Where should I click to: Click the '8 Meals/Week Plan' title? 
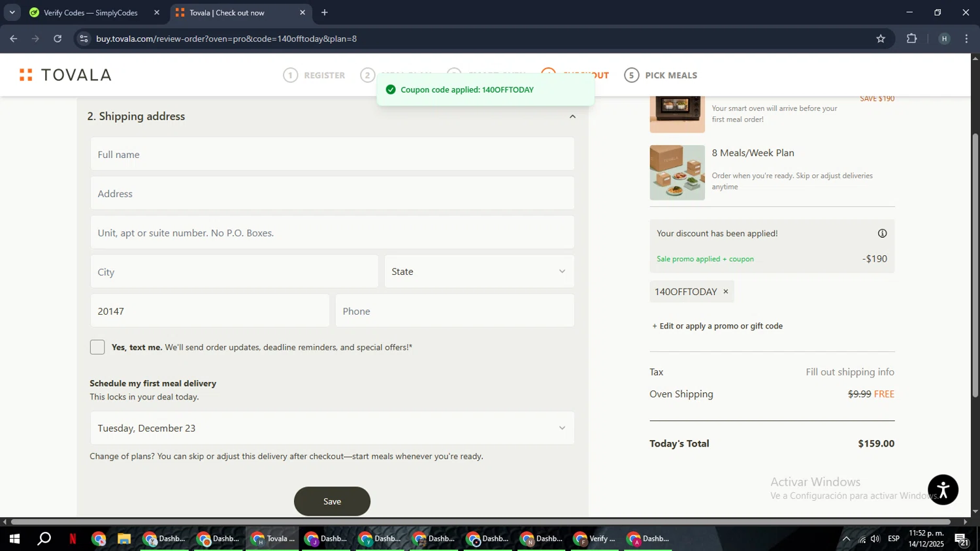point(753,153)
